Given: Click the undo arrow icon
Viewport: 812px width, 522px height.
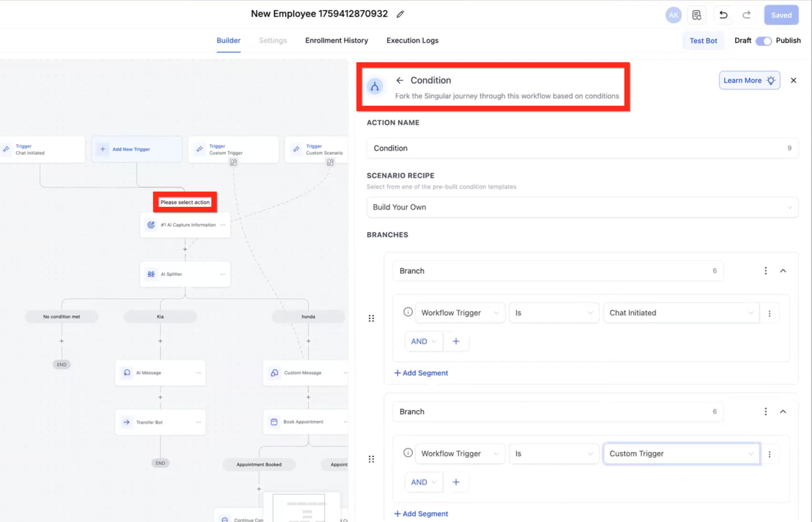Looking at the screenshot, I should pyautogui.click(x=723, y=15).
